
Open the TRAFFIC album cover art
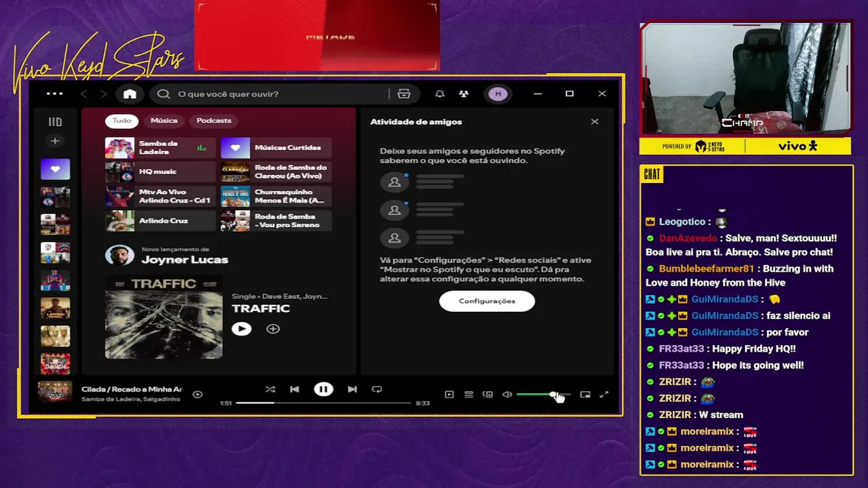[163, 317]
